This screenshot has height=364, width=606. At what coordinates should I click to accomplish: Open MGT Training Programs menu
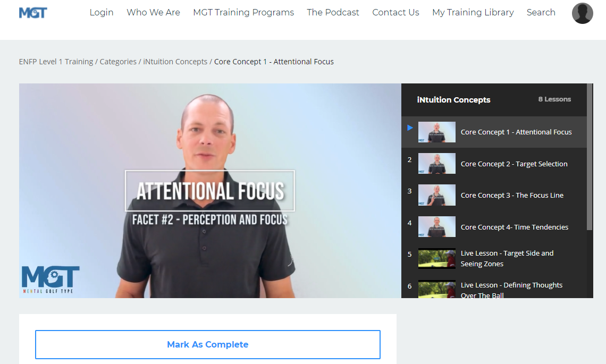243,12
